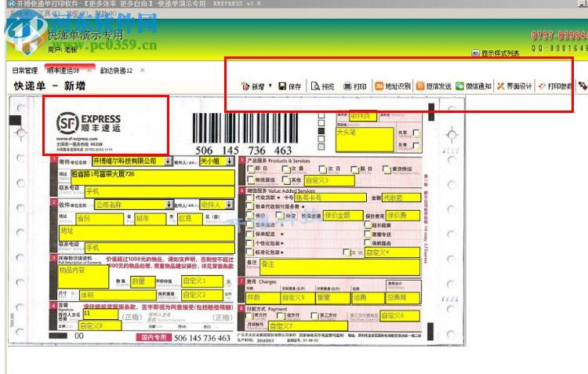This screenshot has width=588, height=374.
Task: Check the 代收货款 box
Action: (x=250, y=198)
